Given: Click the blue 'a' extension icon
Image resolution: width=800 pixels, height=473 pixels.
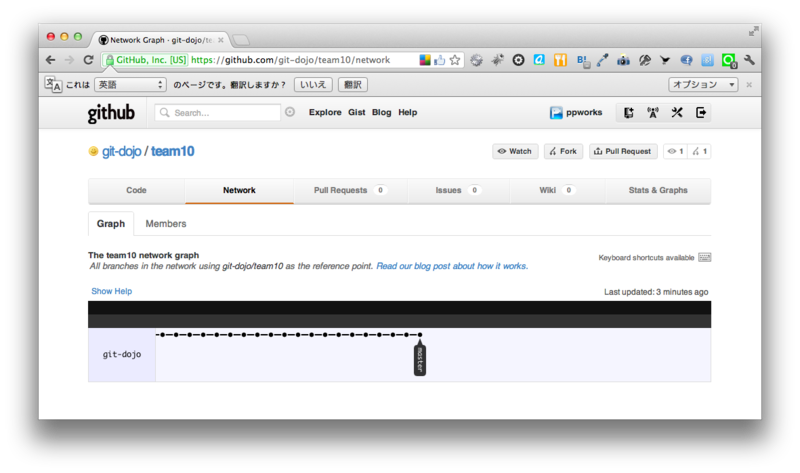Looking at the screenshot, I should [539, 60].
